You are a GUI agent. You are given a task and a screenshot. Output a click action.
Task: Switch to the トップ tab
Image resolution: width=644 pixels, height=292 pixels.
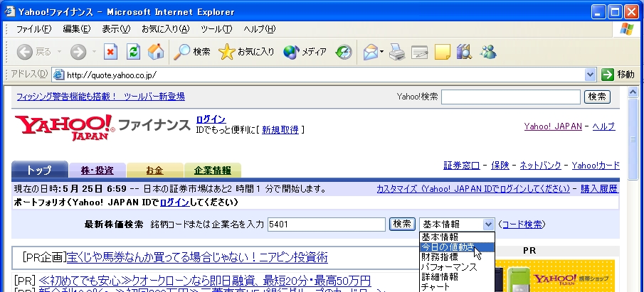tap(39, 170)
